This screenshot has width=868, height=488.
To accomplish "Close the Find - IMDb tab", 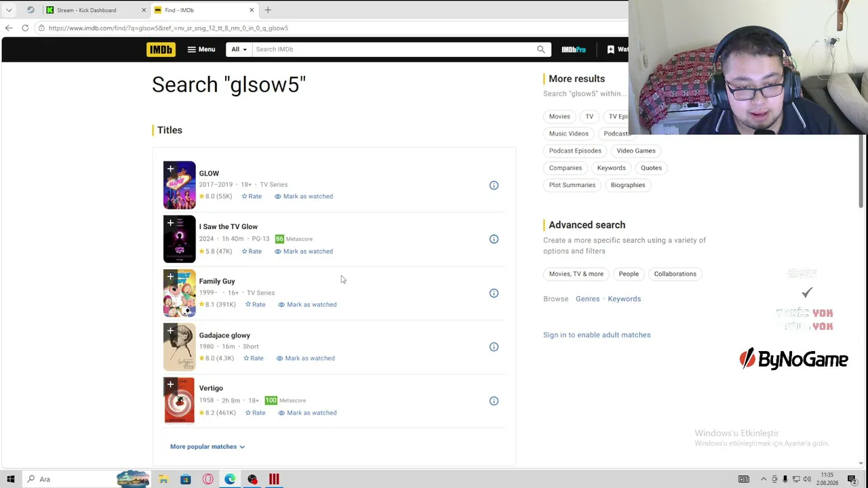I will [x=252, y=10].
